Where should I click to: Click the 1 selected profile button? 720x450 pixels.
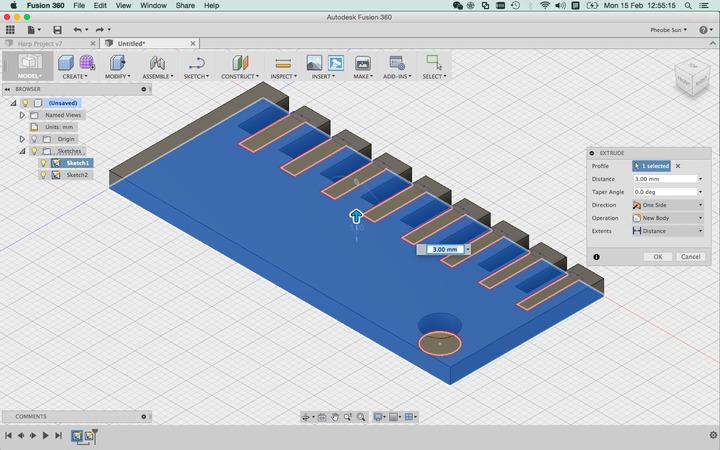tap(651, 166)
